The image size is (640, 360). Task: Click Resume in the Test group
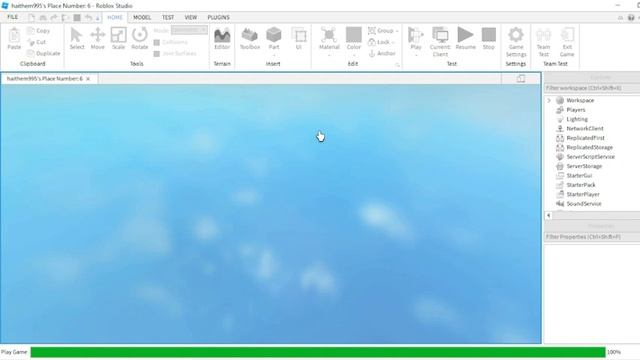465,38
